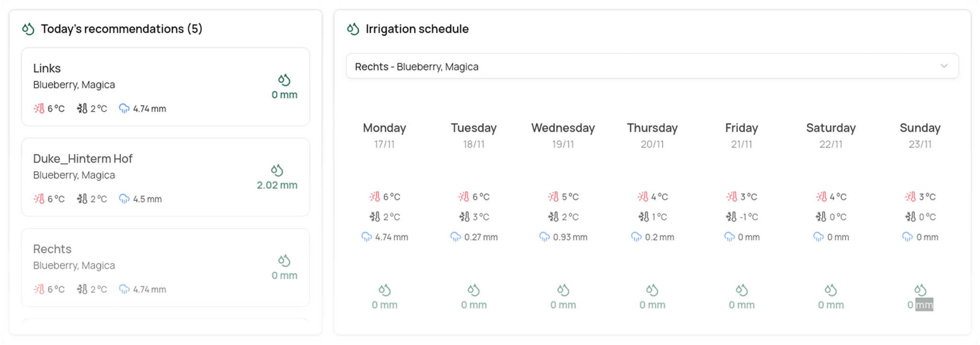
Task: Click the water drop icon beside Today's recommendations
Action: tap(28, 29)
